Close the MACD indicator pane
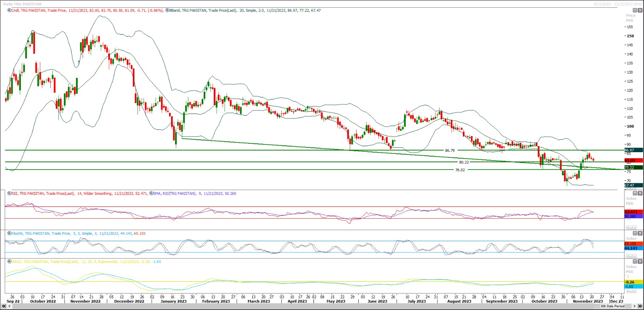This screenshot has height=310, width=644. click(x=640, y=262)
